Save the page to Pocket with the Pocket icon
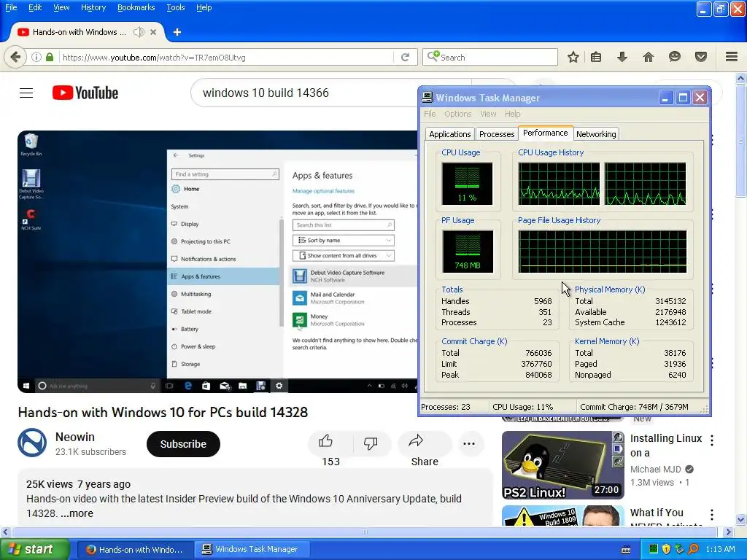The image size is (747, 560). click(700, 57)
